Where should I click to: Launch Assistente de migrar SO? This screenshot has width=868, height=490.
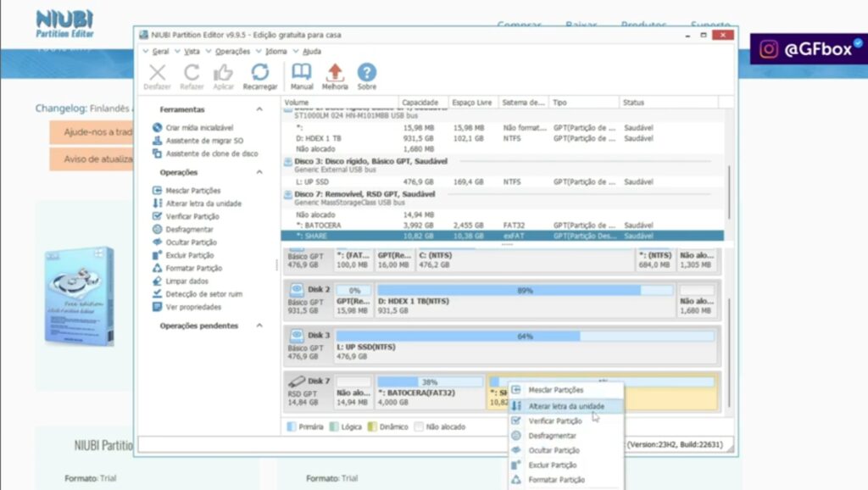[198, 141]
